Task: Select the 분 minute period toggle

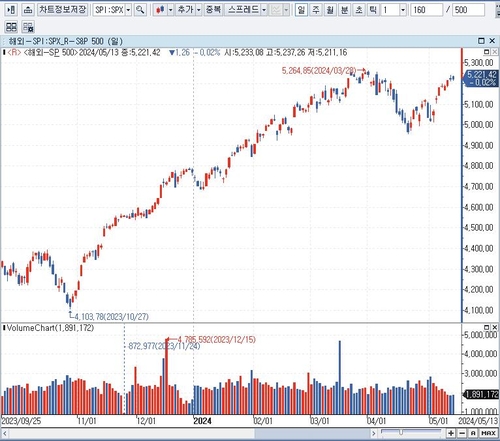Action: (345, 10)
